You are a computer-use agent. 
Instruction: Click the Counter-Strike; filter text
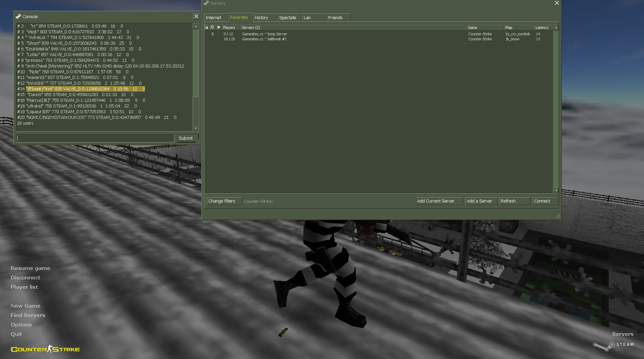(258, 201)
